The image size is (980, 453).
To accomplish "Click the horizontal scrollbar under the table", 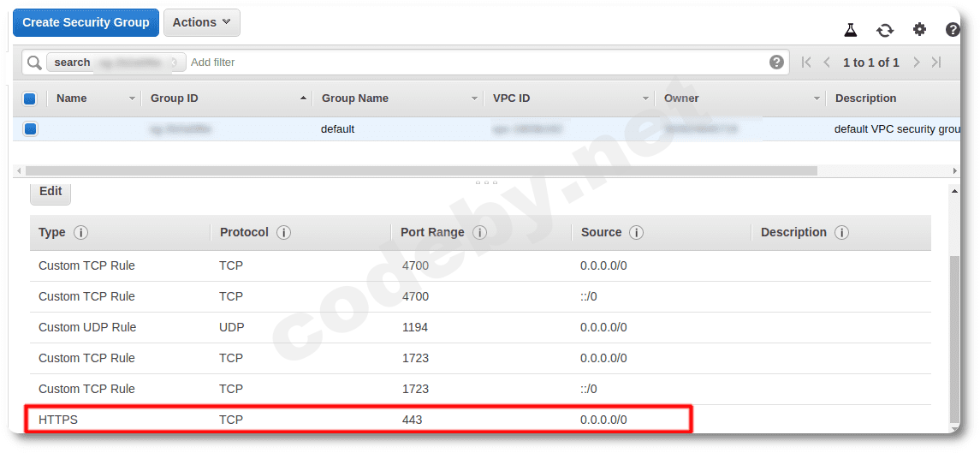I will (x=421, y=170).
